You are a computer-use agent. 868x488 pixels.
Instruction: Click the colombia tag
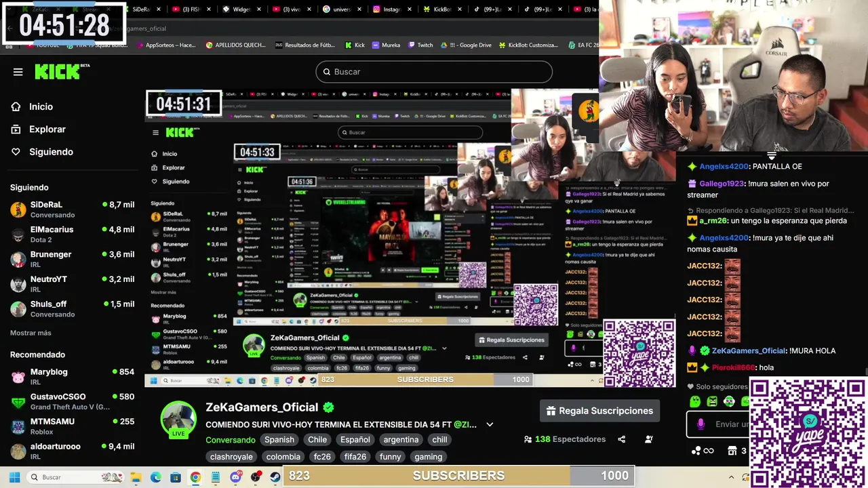click(x=283, y=457)
